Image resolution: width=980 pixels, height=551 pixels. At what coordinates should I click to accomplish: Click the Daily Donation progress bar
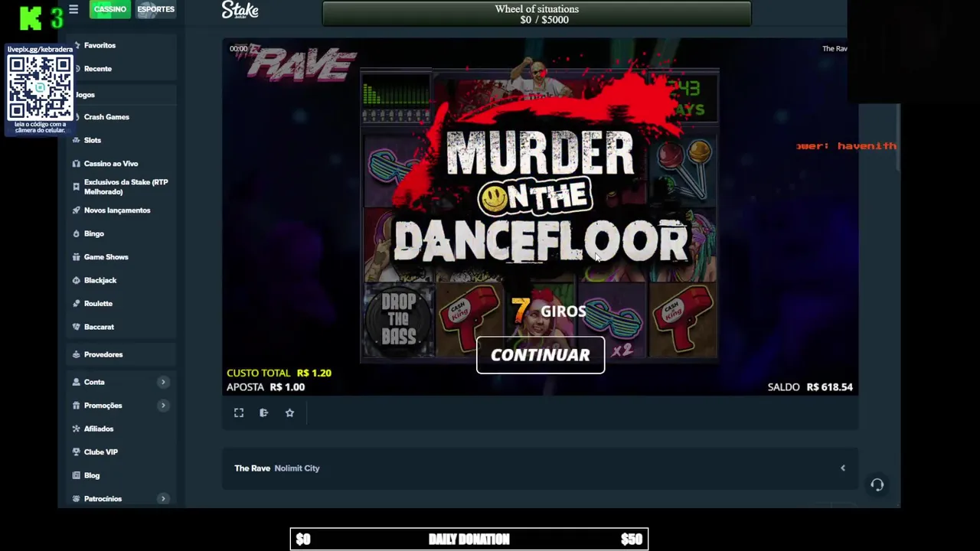coord(469,539)
